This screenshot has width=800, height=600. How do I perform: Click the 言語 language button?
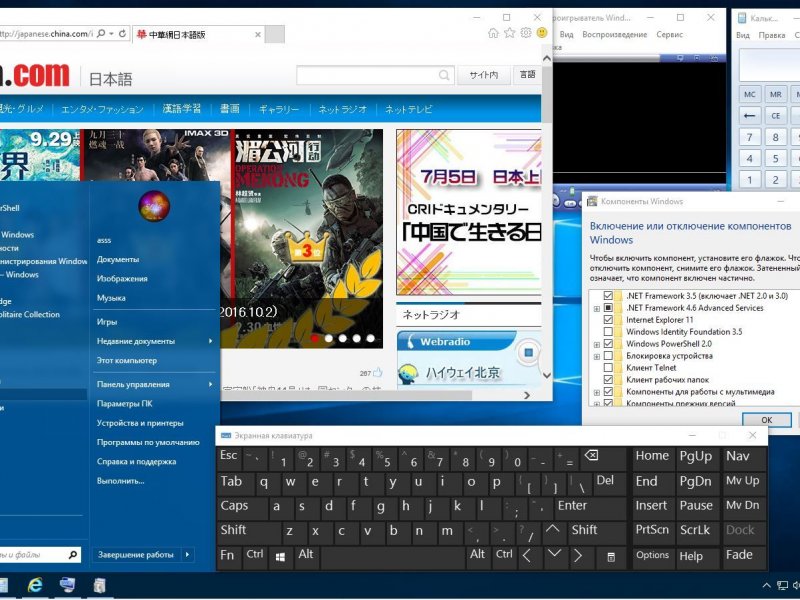pos(527,75)
